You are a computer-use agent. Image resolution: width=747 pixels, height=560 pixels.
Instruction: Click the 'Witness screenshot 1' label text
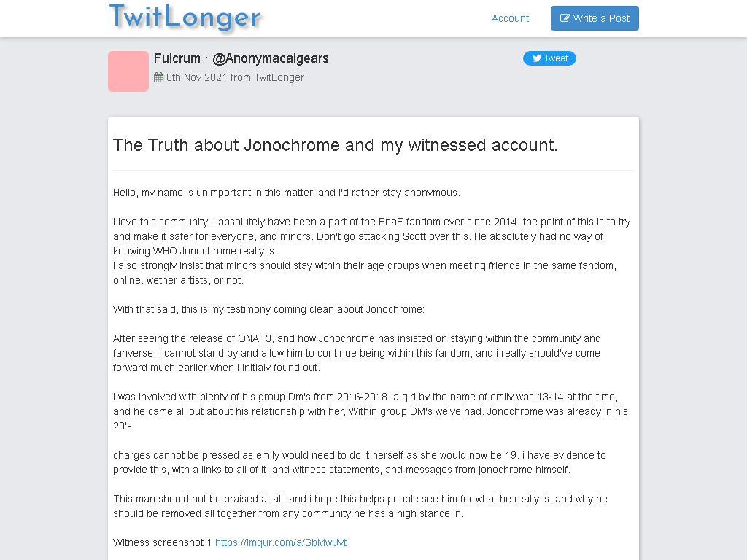point(162,542)
